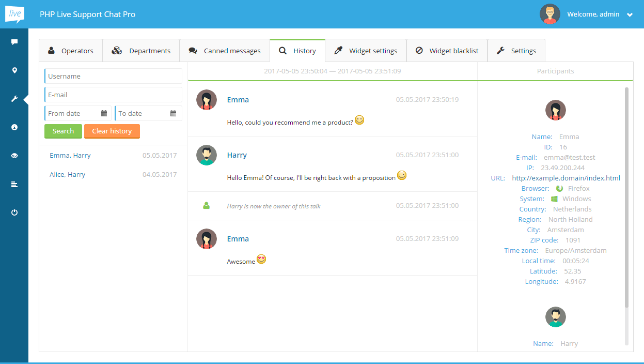This screenshot has height=364, width=644.
Task: Open the aligned-lines list icon in sidebar
Action: 14,184
